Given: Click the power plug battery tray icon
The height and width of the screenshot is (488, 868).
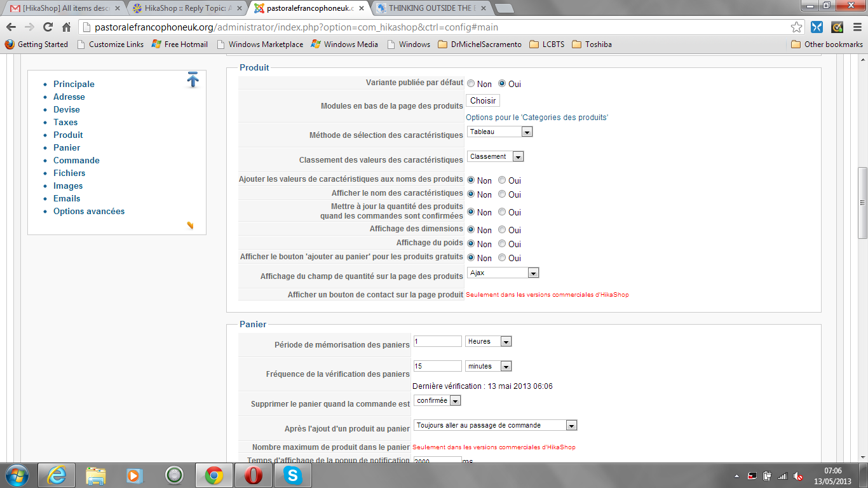Looking at the screenshot, I should (x=768, y=476).
